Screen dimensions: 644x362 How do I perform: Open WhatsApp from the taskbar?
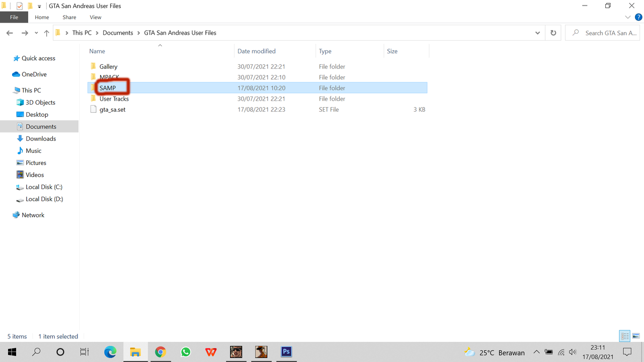186,352
